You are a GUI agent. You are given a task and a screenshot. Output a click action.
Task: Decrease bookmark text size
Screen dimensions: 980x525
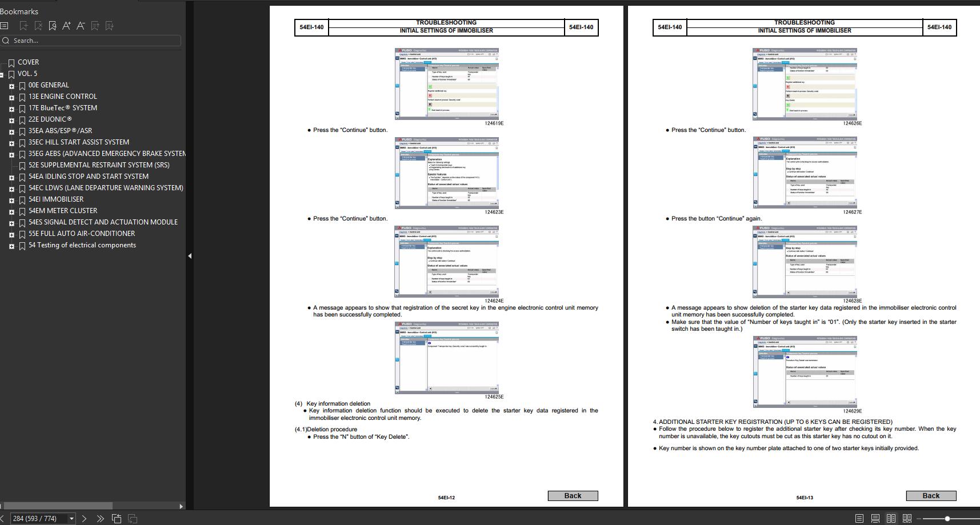[81, 26]
